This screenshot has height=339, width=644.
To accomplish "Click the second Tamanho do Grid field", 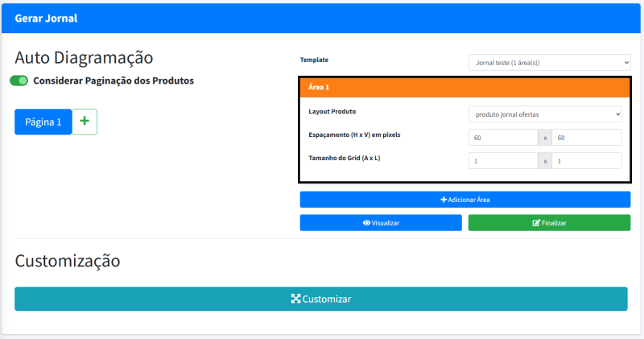I will tap(586, 161).
